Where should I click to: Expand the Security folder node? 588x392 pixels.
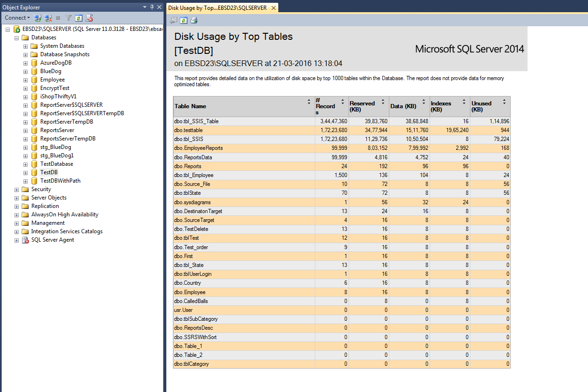tap(16, 189)
